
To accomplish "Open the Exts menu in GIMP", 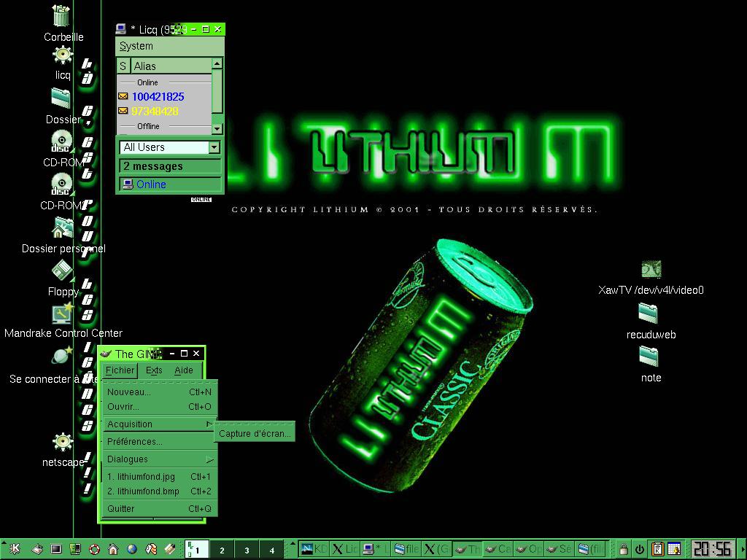I will click(x=154, y=370).
